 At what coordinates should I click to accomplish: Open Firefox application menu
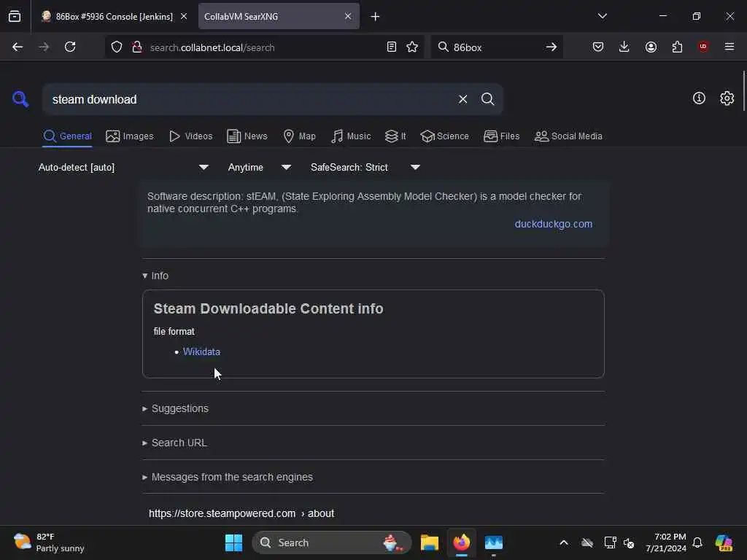(x=729, y=47)
